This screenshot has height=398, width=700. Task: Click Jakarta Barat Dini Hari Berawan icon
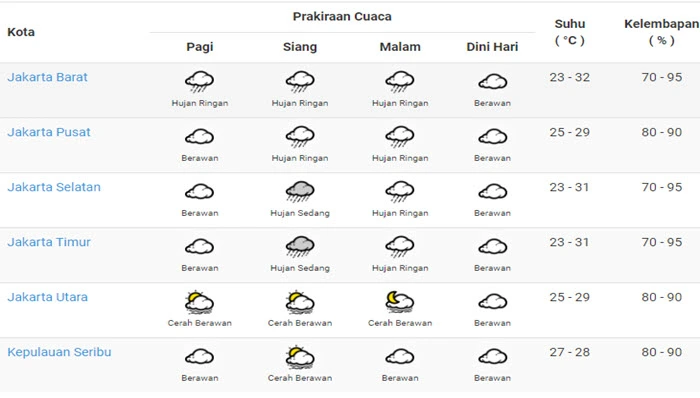pyautogui.click(x=492, y=82)
